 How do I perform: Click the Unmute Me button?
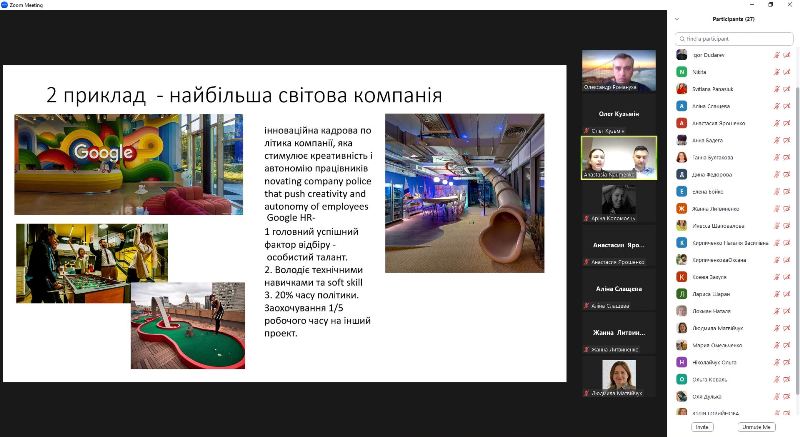click(757, 427)
